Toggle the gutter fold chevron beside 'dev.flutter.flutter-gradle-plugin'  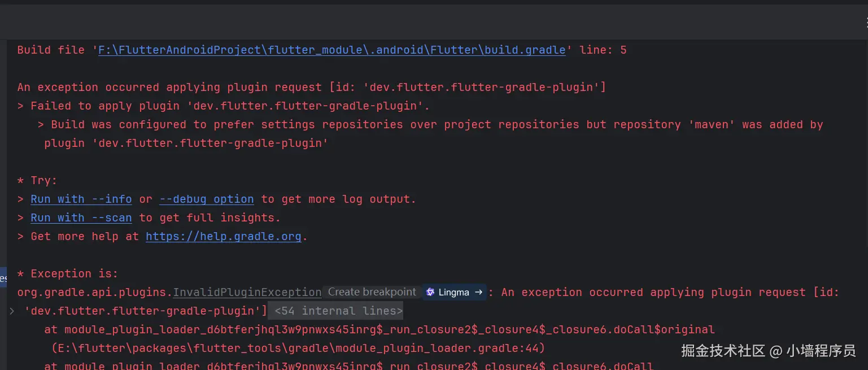(x=11, y=311)
